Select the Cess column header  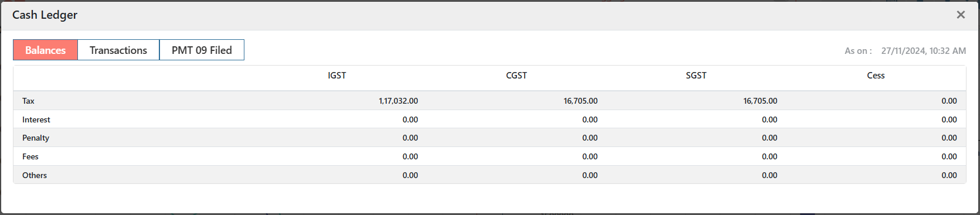[x=876, y=75]
